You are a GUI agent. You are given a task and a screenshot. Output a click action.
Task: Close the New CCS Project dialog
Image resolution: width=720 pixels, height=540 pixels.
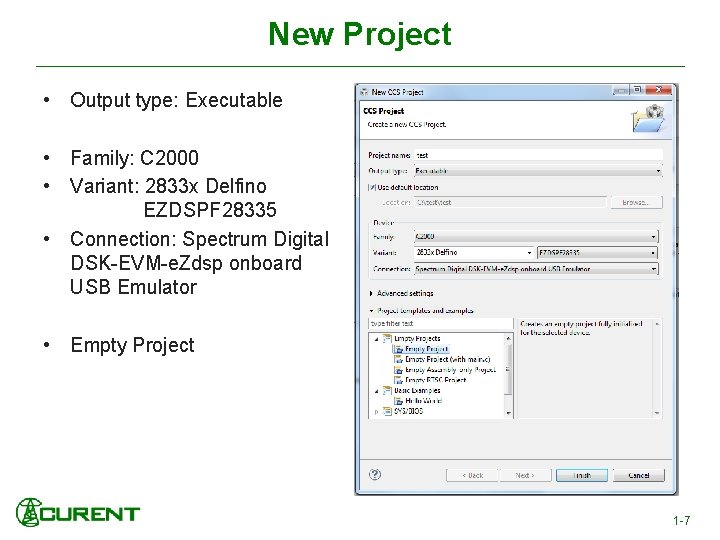(658, 90)
